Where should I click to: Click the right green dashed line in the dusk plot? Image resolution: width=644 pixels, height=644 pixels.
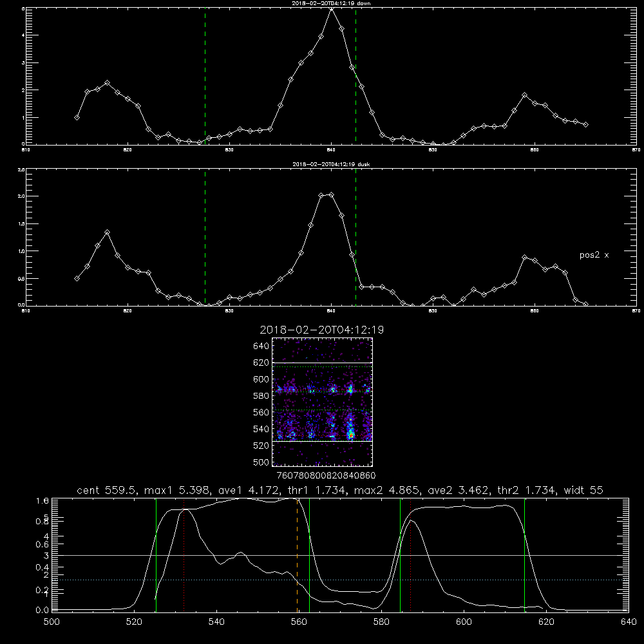pyautogui.click(x=355, y=238)
